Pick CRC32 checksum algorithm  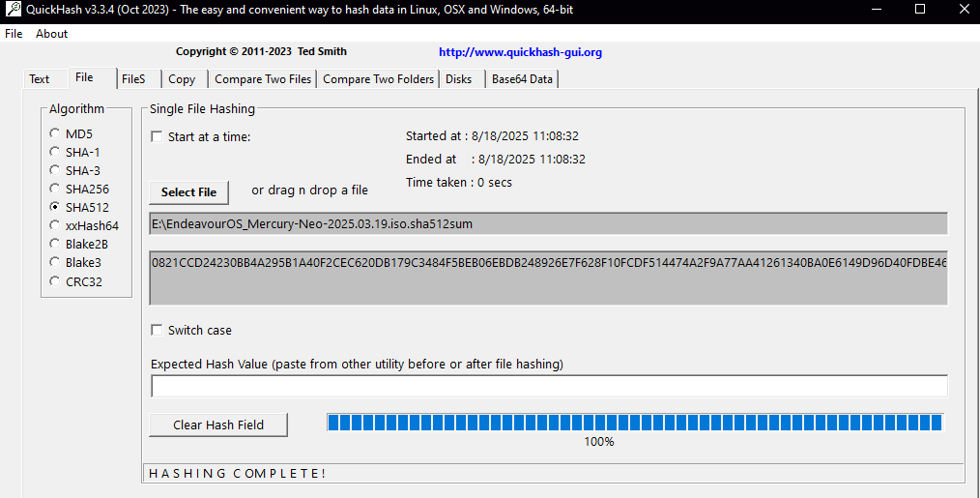55,281
